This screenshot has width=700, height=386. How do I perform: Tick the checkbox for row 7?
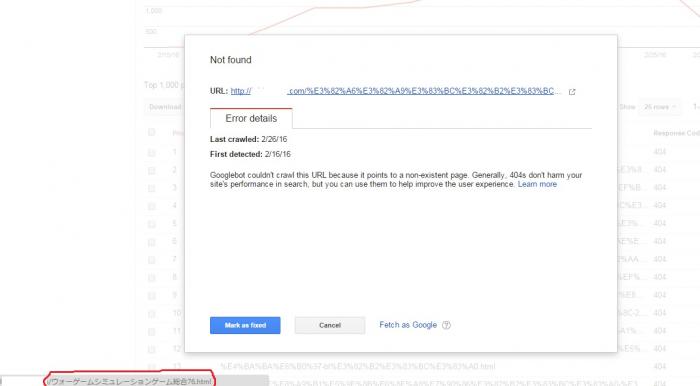152,260
